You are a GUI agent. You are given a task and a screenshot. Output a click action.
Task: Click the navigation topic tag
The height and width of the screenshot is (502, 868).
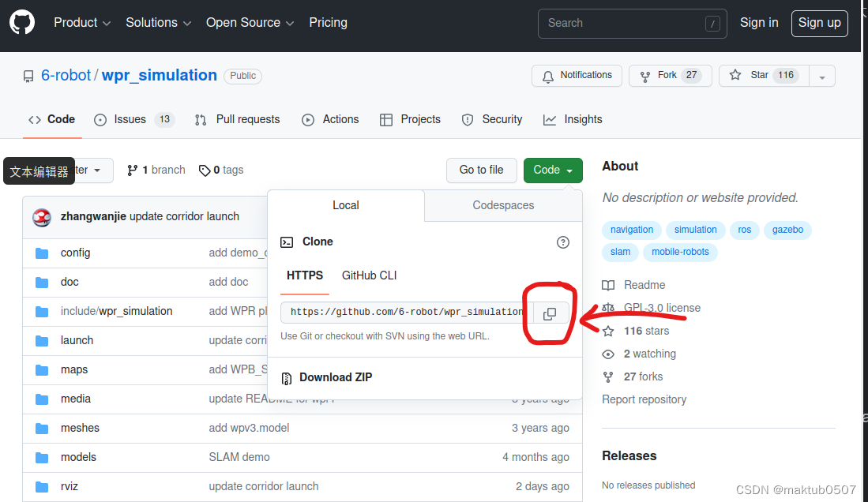632,230
